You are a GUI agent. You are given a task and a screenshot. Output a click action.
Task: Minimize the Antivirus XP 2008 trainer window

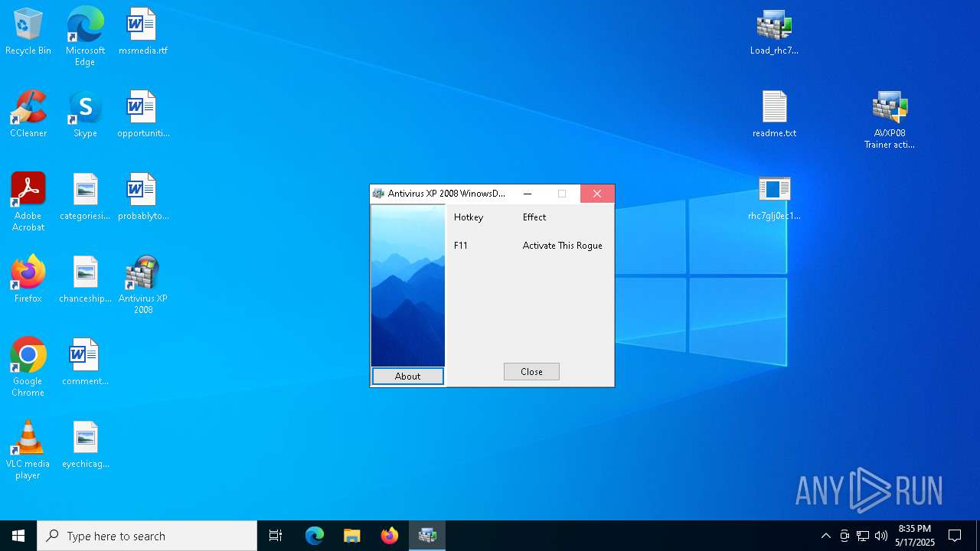(x=528, y=194)
